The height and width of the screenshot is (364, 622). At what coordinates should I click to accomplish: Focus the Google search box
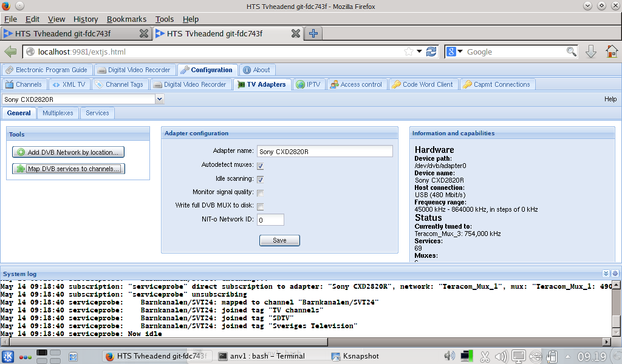click(516, 52)
